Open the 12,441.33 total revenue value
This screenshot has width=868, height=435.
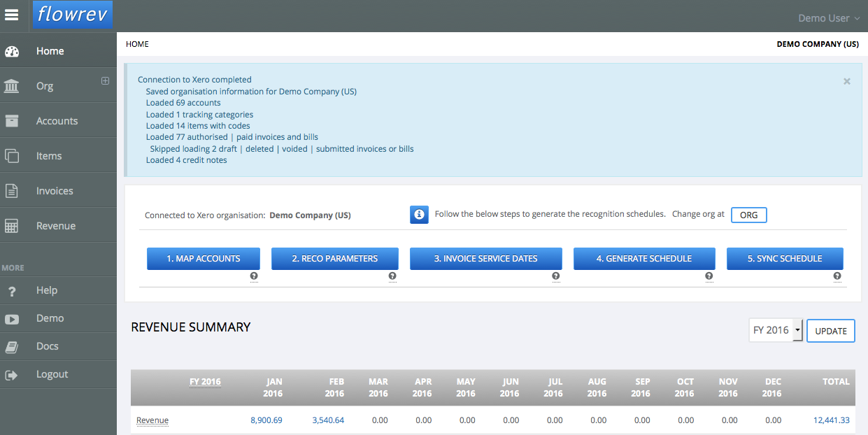pyautogui.click(x=831, y=420)
